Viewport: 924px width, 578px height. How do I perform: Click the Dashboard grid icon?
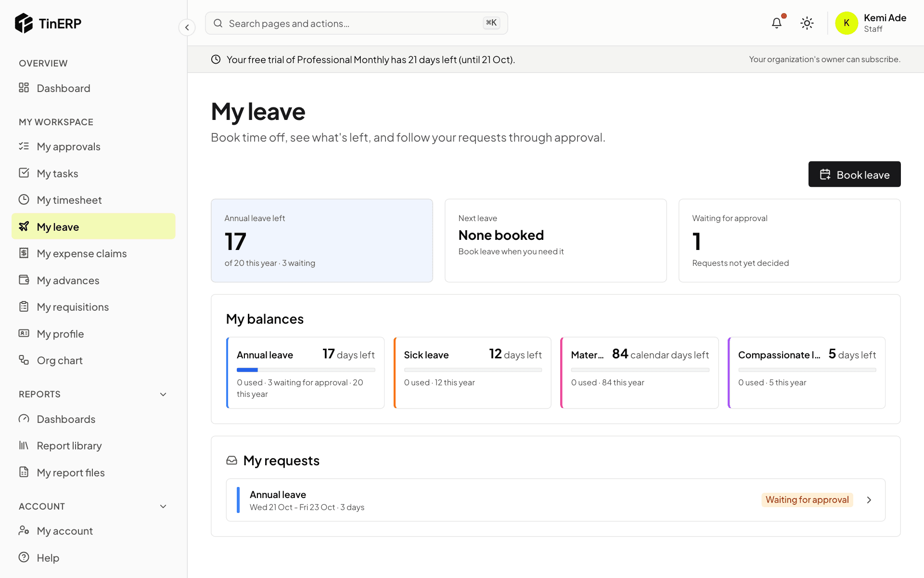coord(24,88)
